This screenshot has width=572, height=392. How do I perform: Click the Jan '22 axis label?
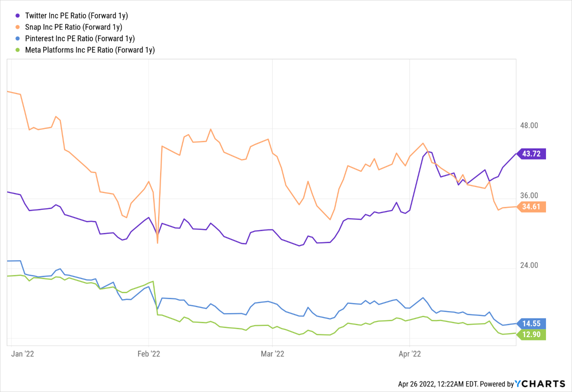(22, 354)
